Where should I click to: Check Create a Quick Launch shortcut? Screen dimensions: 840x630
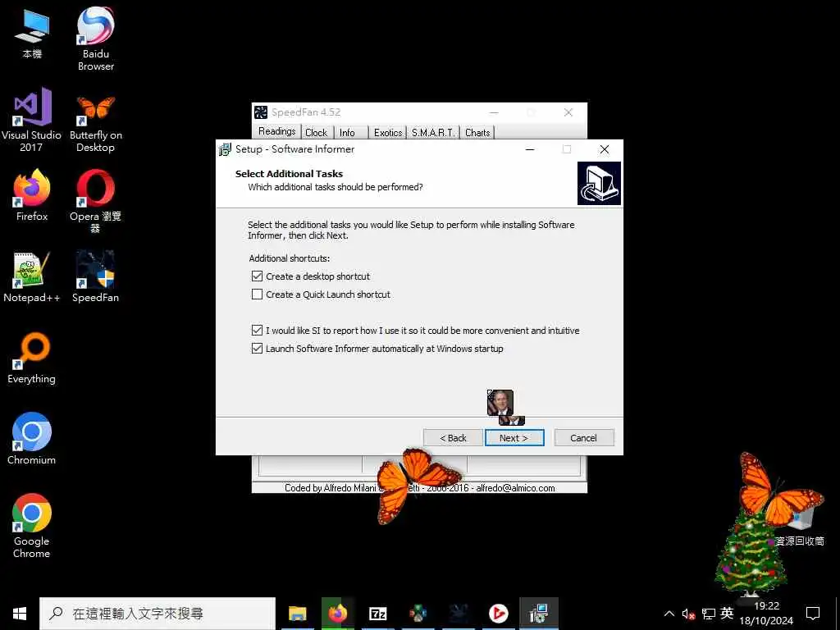click(x=257, y=294)
